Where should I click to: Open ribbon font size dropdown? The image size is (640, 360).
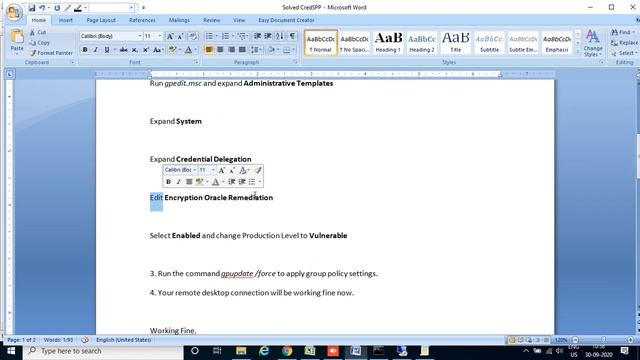tap(160, 36)
